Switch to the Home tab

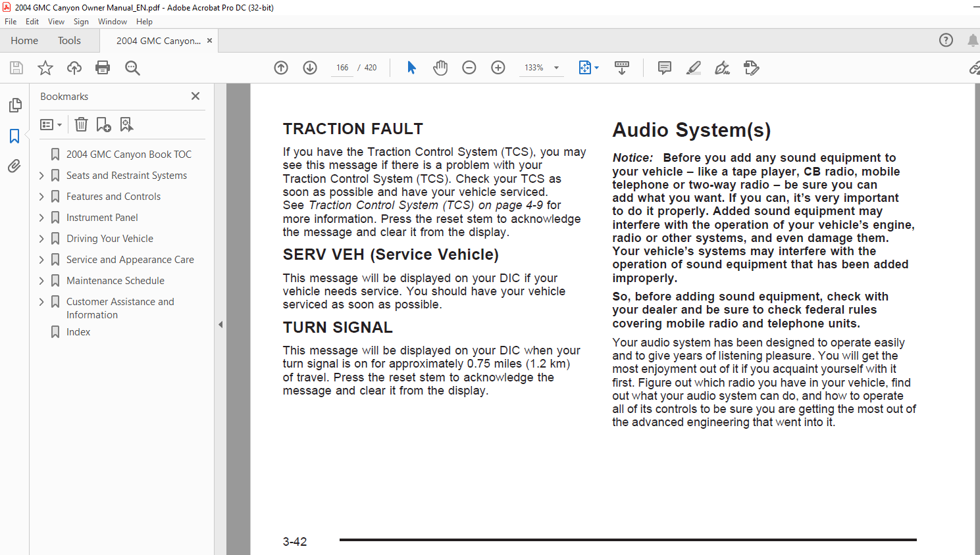24,40
